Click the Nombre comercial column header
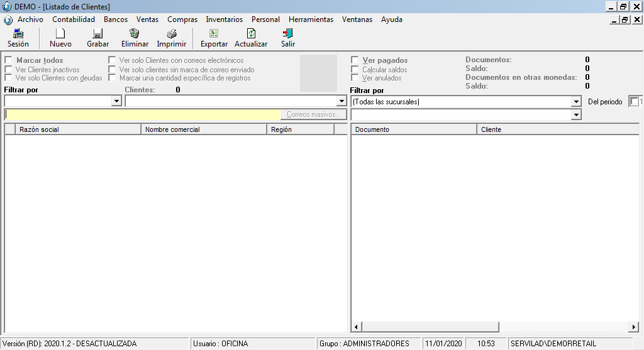Viewport: 644px width, 350px height. [x=204, y=129]
